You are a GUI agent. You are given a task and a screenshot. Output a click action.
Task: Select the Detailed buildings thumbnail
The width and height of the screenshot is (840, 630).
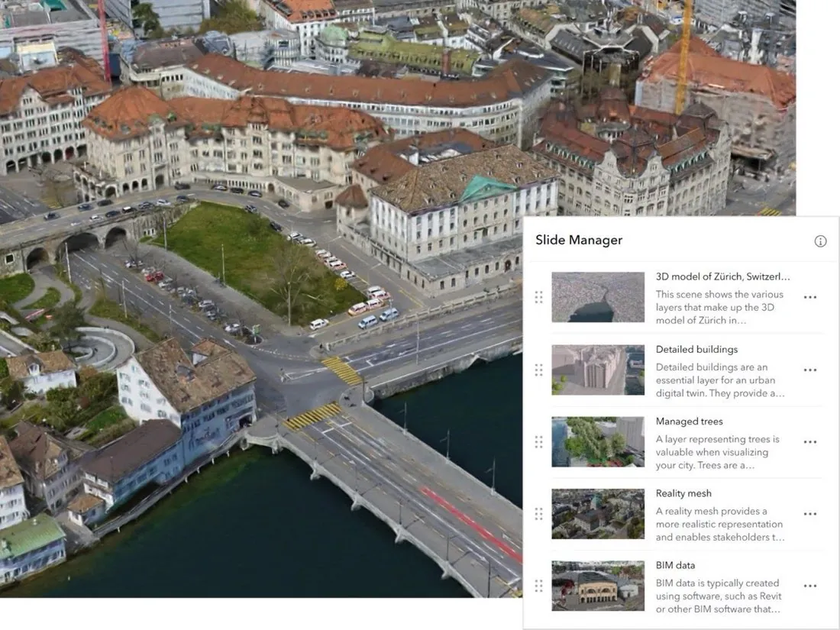[598, 370]
